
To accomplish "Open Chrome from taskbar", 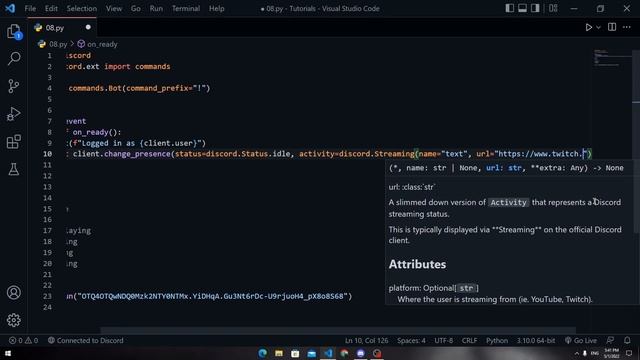I will (344, 353).
